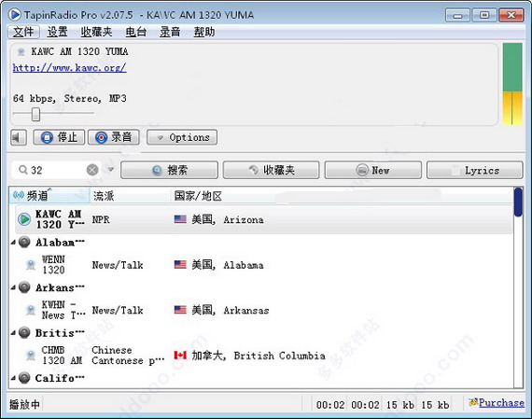Open the Purchase link in status bar
Viewport: 532px width, 419px height.
coord(501,403)
